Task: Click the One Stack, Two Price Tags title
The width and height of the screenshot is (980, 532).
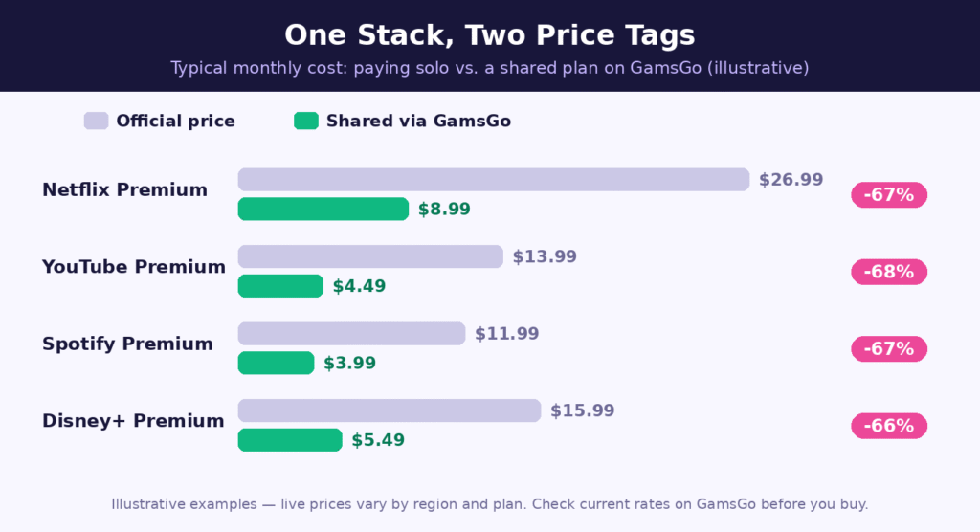Action: [x=490, y=35]
